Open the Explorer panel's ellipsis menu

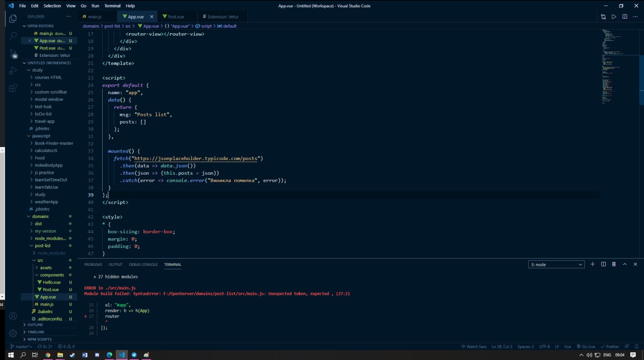coord(69,17)
